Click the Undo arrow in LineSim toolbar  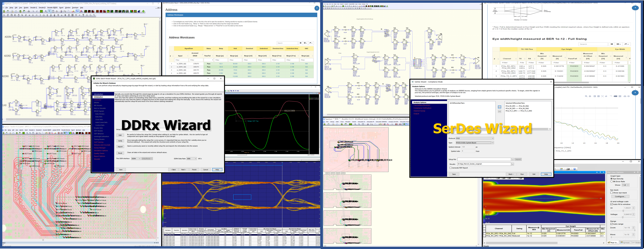(33, 11)
